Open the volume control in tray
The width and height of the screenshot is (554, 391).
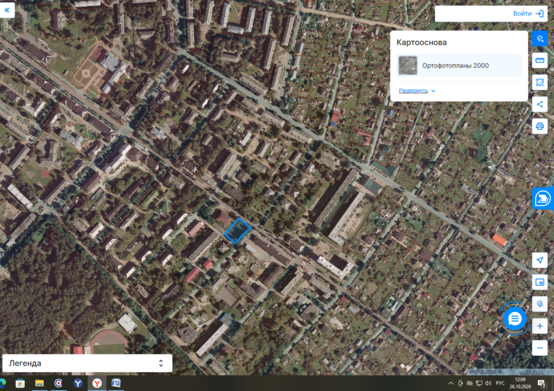488,383
